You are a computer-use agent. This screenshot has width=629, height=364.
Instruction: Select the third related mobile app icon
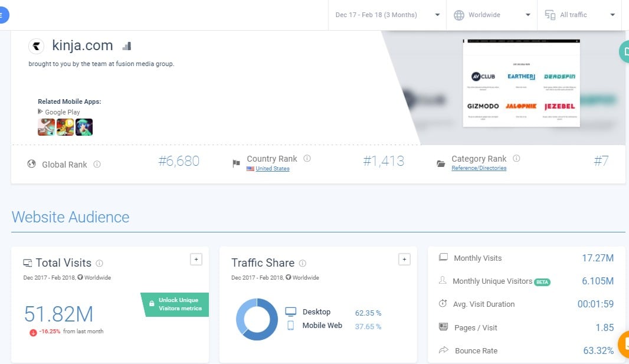click(x=84, y=127)
